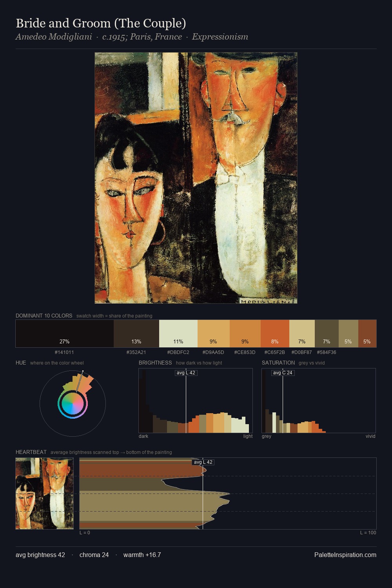Click the small painting thumbnail beside Heartbeat
The height and width of the screenshot is (588, 392).
[44, 494]
